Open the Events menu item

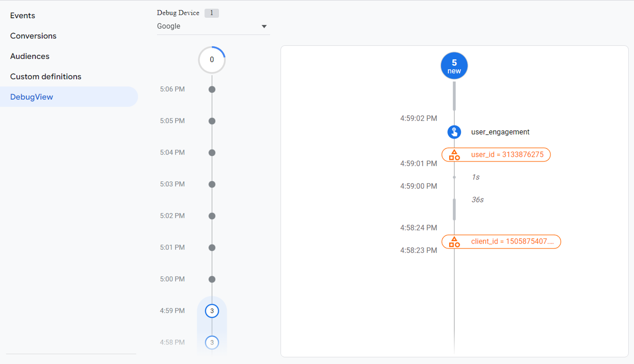click(x=23, y=16)
